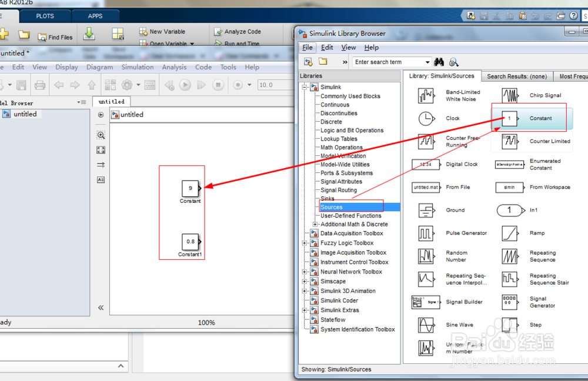Screen dimensions: 588x381
Task: Expand the Simulink Extras node
Action: [x=305, y=310]
